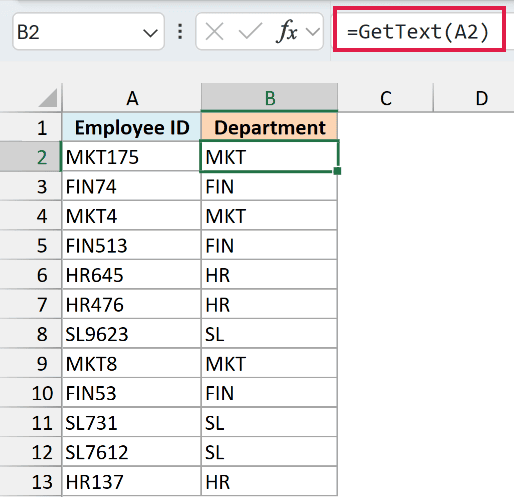
Task: Click cell containing HR645
Action: pos(132,275)
